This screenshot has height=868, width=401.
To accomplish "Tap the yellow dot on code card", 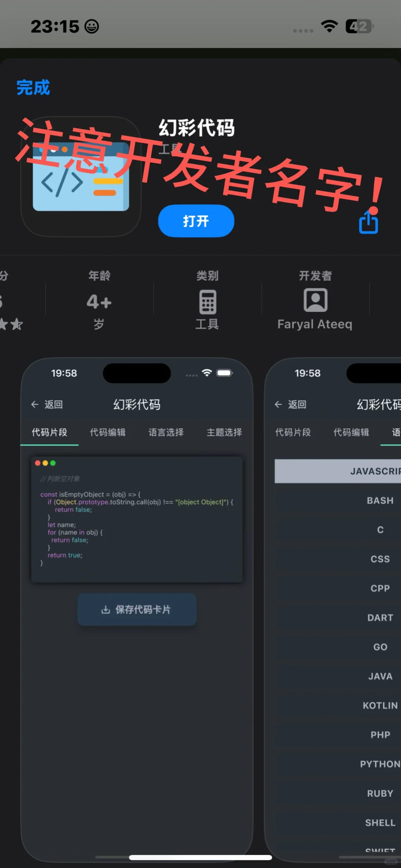I will pos(45,463).
